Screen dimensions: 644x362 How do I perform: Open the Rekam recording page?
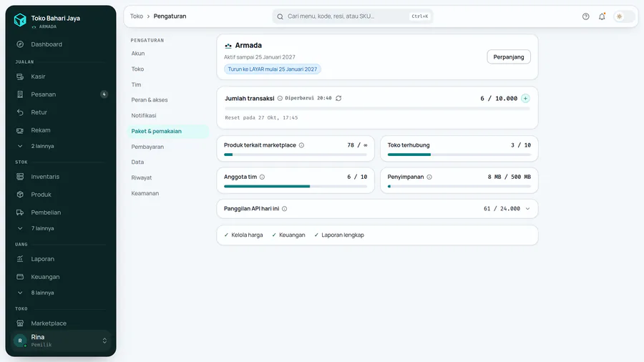click(61, 130)
